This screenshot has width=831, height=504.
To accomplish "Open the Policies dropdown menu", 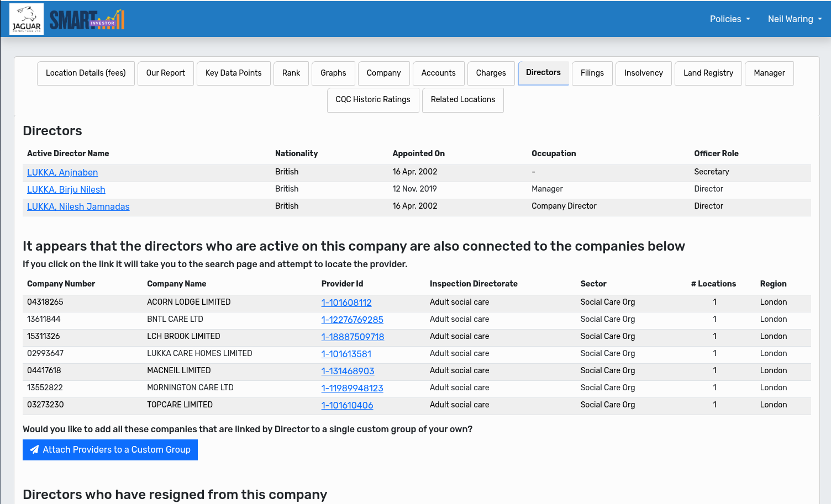I will tap(729, 19).
